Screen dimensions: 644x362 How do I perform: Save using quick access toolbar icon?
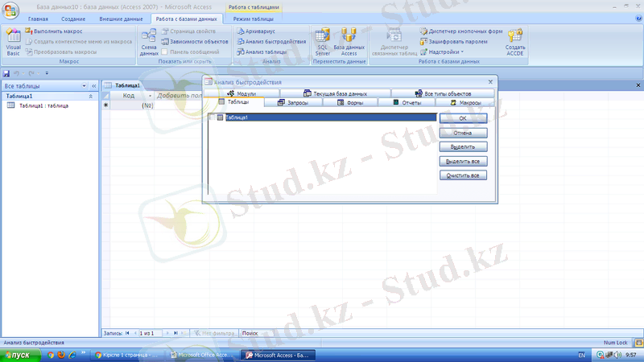6,73
